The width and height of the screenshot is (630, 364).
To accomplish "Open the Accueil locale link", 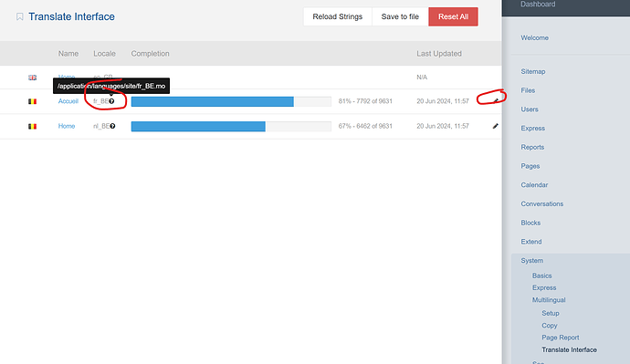I will [x=68, y=101].
